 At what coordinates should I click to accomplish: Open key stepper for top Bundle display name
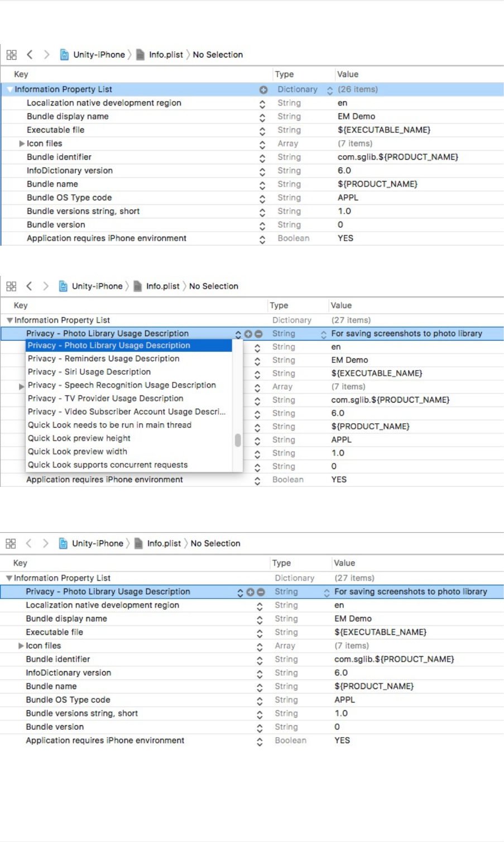[262, 117]
